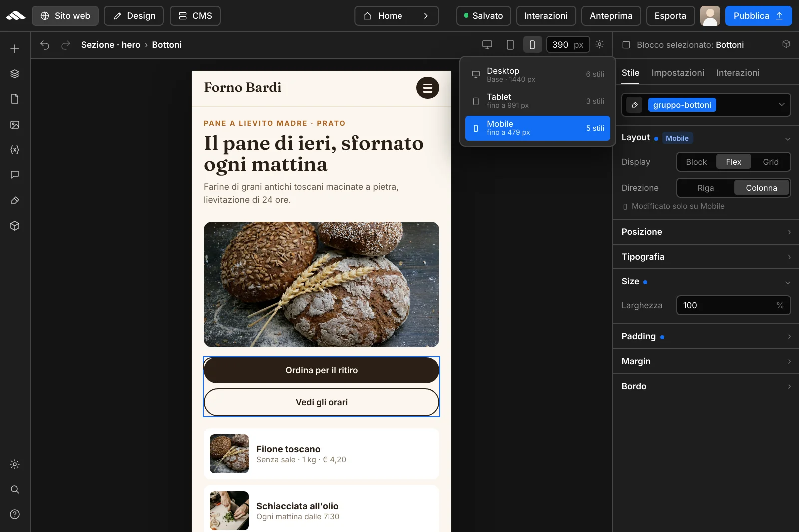
Task: Click the mobile viewport icon
Action: coord(532,45)
